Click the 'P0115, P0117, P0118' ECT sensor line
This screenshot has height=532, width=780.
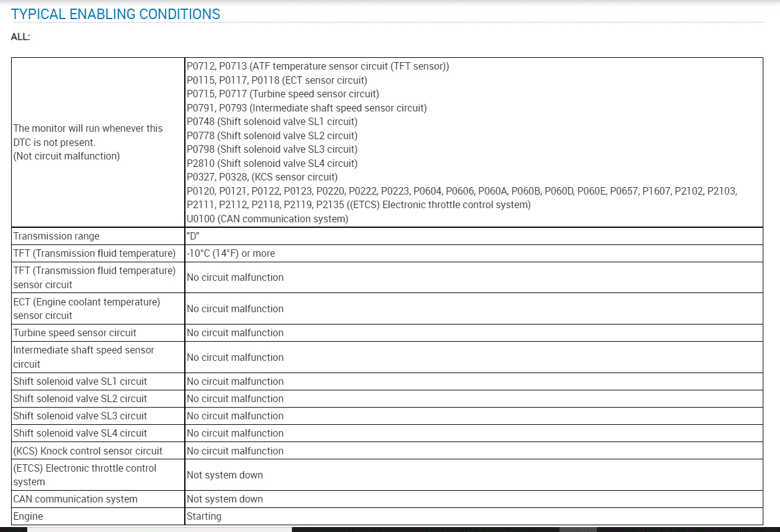coord(277,80)
